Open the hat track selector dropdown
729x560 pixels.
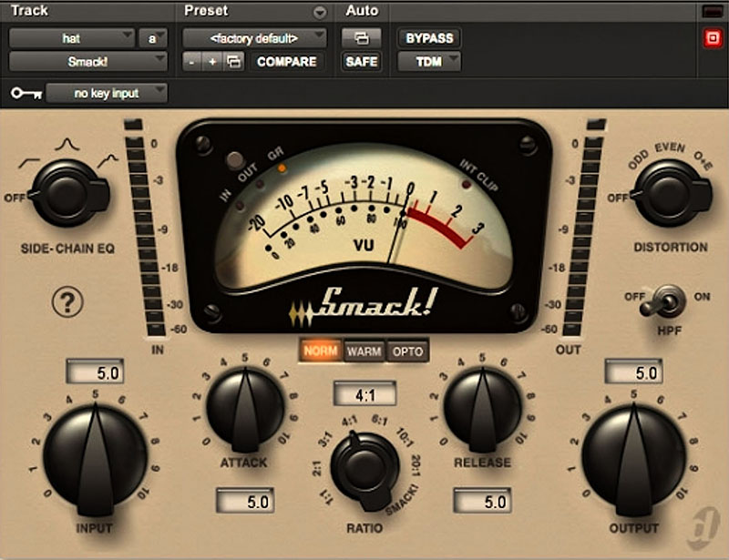point(72,38)
